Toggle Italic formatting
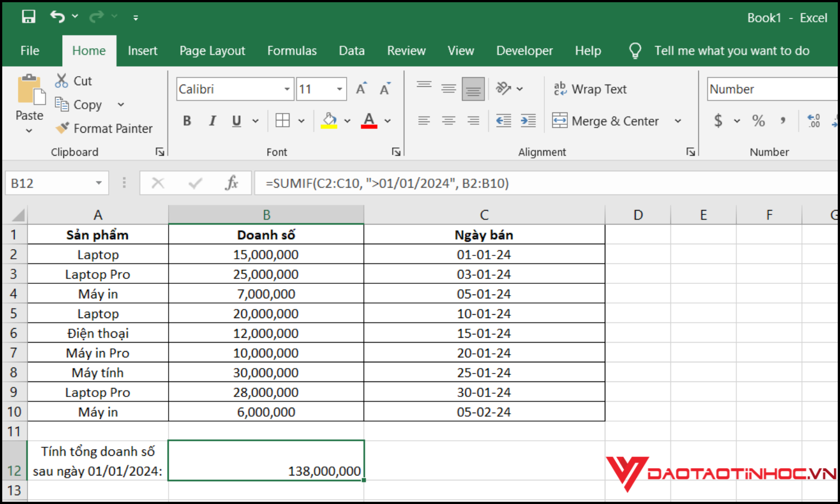This screenshot has width=840, height=504. click(212, 121)
